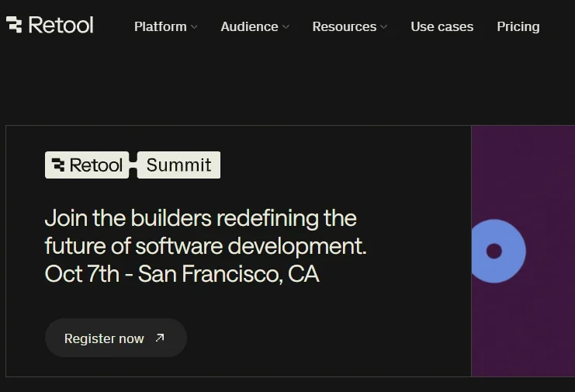575x392 pixels.
Task: Click the Retool logo icon in header
Action: pos(14,25)
